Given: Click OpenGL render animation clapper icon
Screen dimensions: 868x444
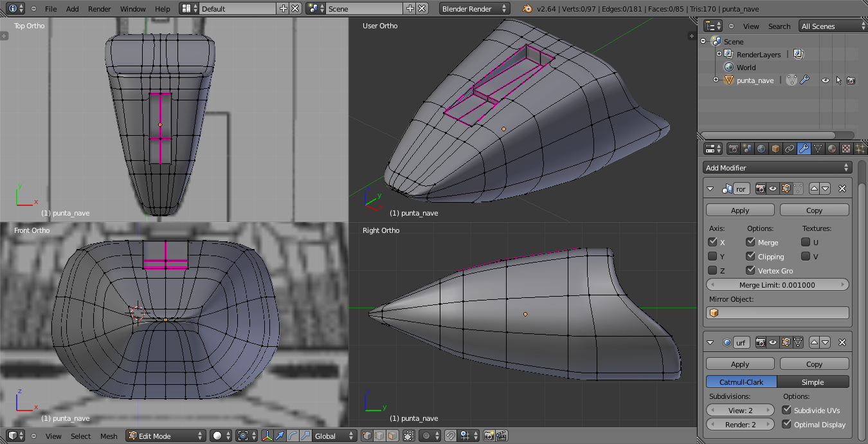Looking at the screenshot, I should pyautogui.click(x=502, y=436).
